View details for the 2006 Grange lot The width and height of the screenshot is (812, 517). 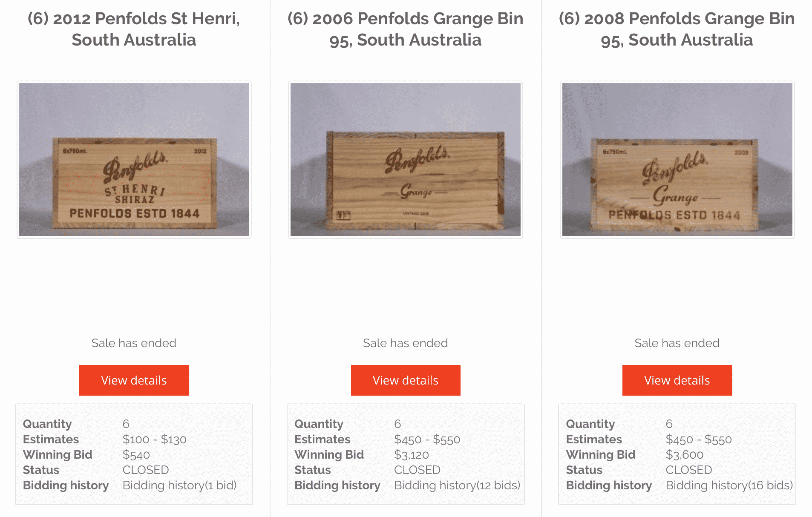pyautogui.click(x=406, y=380)
